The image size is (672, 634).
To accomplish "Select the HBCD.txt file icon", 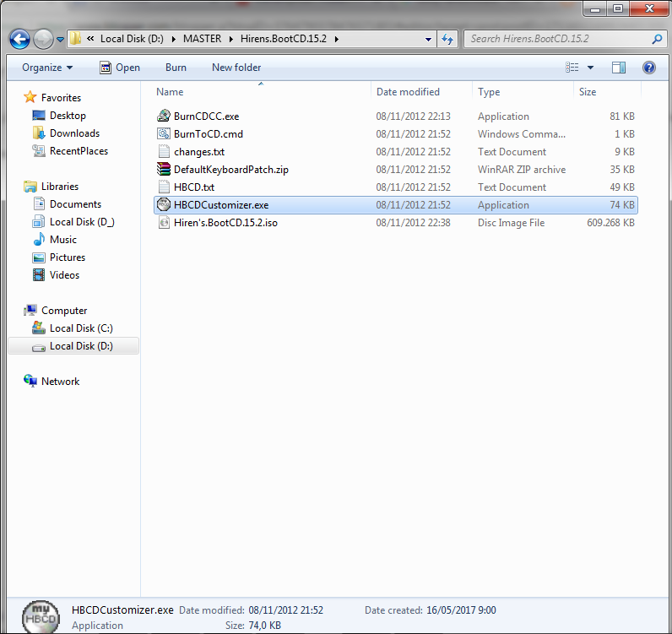I will point(164,187).
